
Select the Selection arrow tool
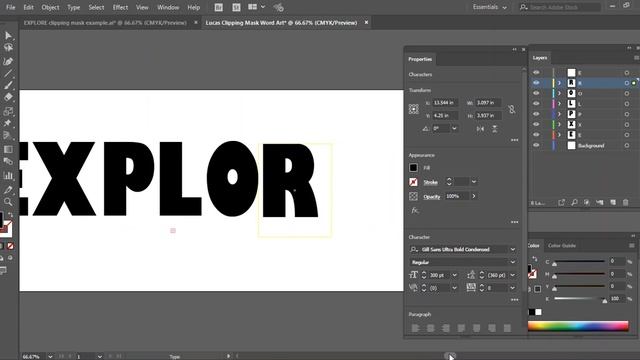(8, 36)
